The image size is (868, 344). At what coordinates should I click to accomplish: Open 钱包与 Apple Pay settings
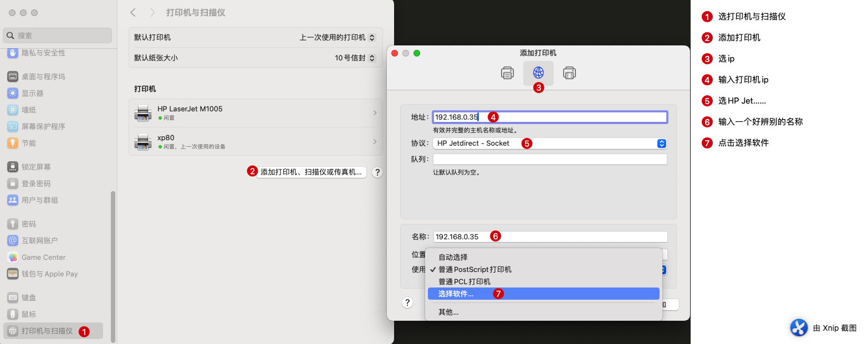[49, 274]
